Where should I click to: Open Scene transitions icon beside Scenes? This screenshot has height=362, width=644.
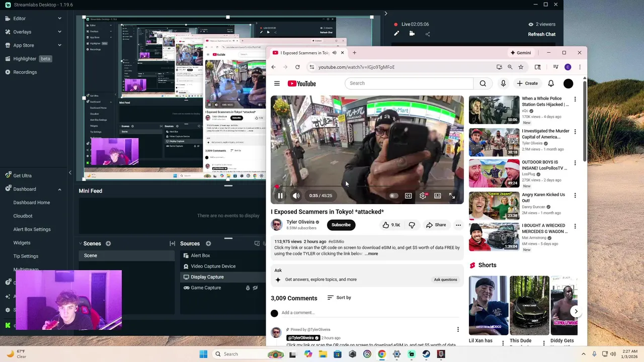[173, 244]
